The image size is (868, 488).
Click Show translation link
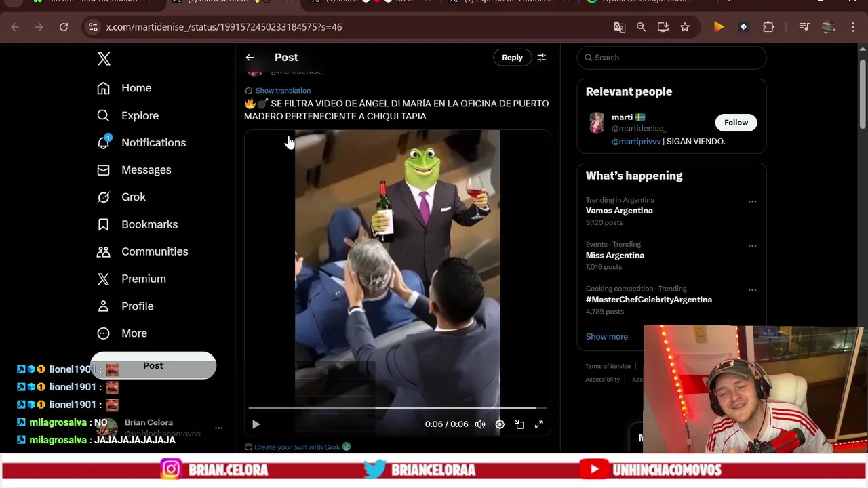pyautogui.click(x=283, y=91)
